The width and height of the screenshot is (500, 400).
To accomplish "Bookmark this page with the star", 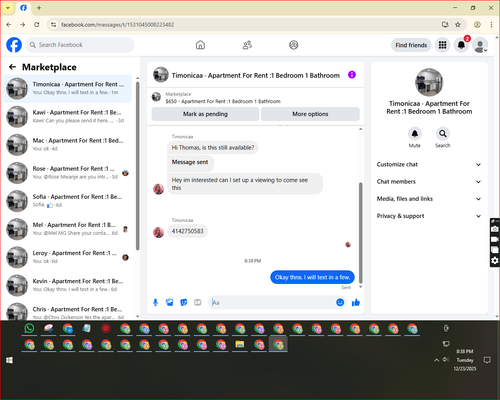I will (x=458, y=25).
